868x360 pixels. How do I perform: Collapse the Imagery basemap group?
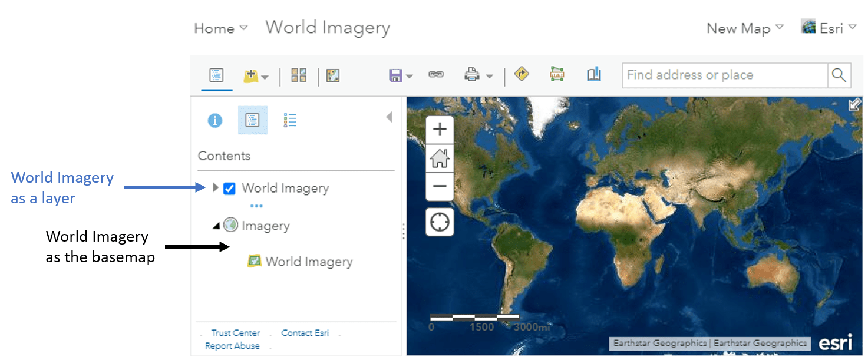pos(216,226)
